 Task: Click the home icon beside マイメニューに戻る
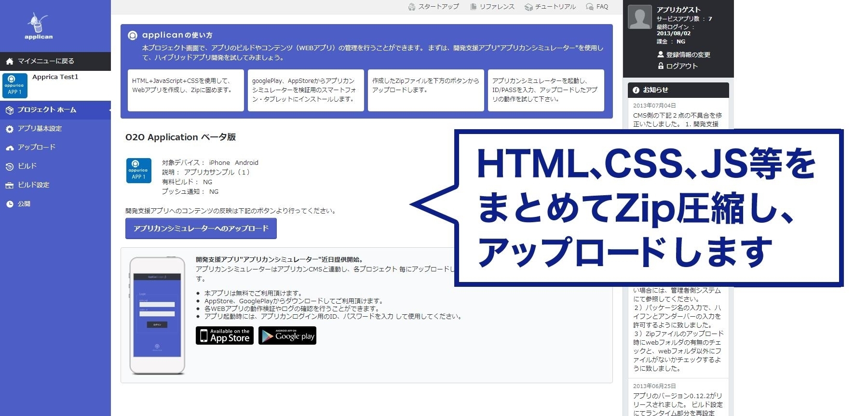click(x=10, y=61)
